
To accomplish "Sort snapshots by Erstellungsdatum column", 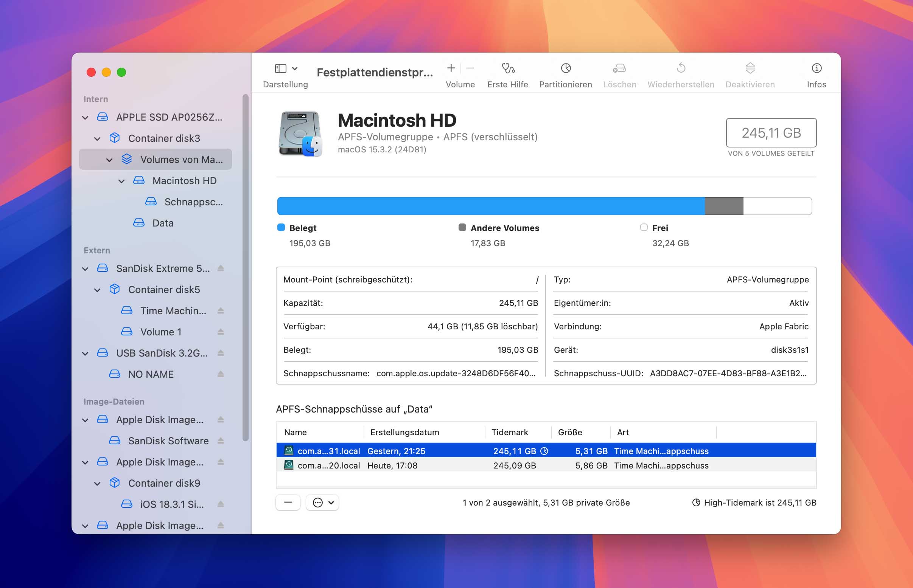I will (425, 432).
